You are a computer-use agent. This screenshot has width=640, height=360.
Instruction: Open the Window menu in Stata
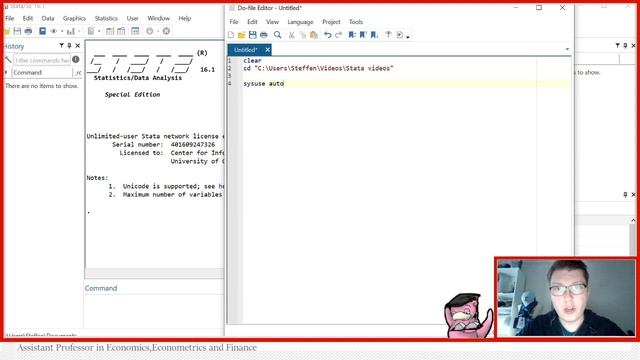(158, 18)
